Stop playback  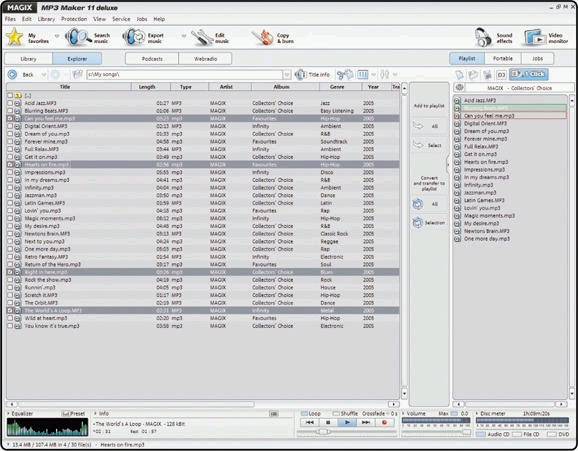point(328,423)
